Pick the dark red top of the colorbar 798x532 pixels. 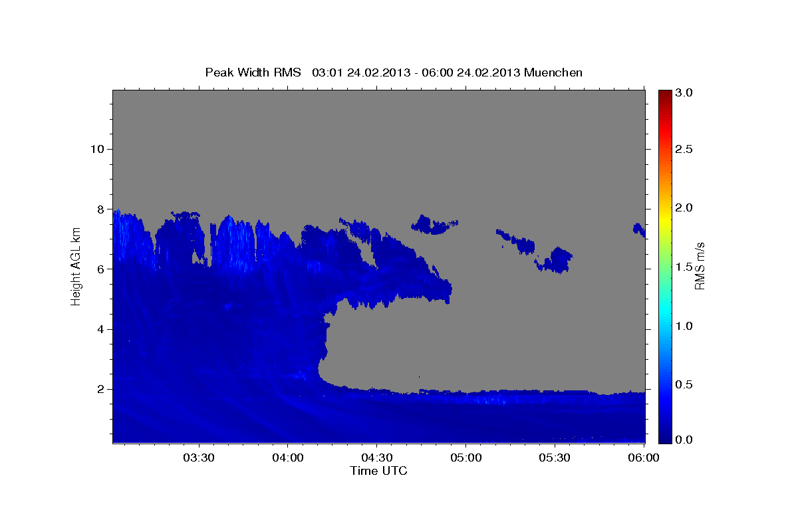coord(664,93)
